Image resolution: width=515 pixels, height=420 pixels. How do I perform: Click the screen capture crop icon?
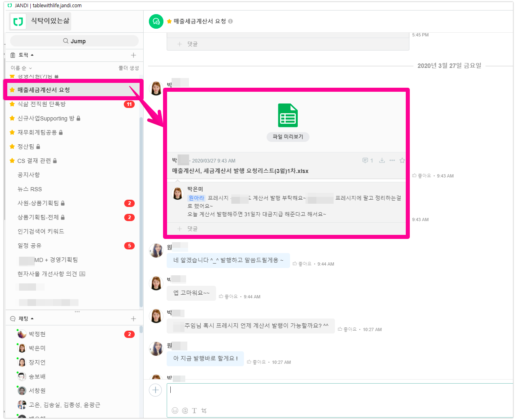click(x=204, y=410)
